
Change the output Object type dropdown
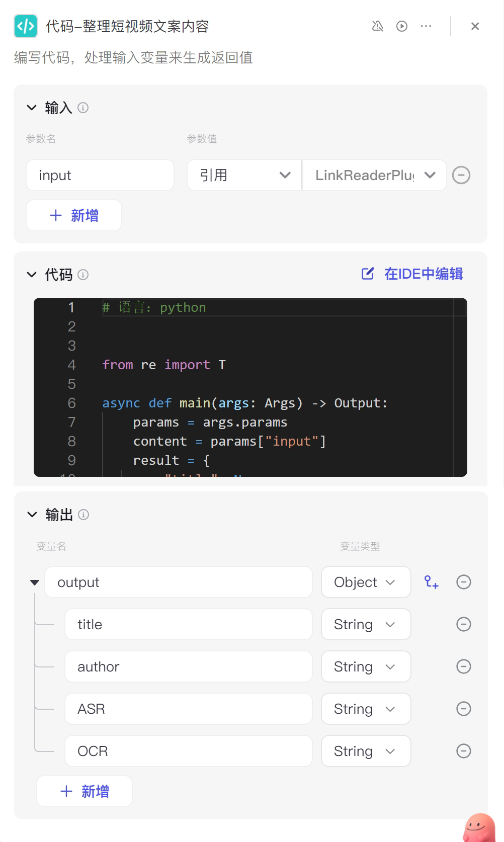click(366, 582)
